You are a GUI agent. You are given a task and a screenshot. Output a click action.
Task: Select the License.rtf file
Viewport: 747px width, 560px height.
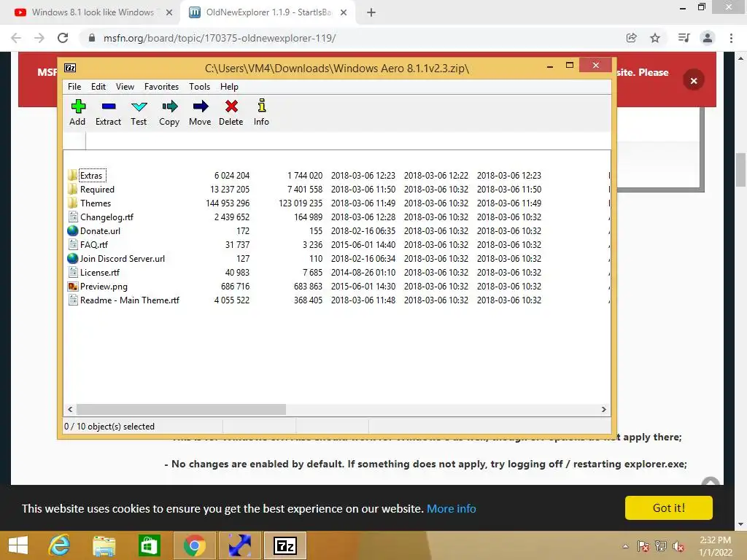(99, 272)
